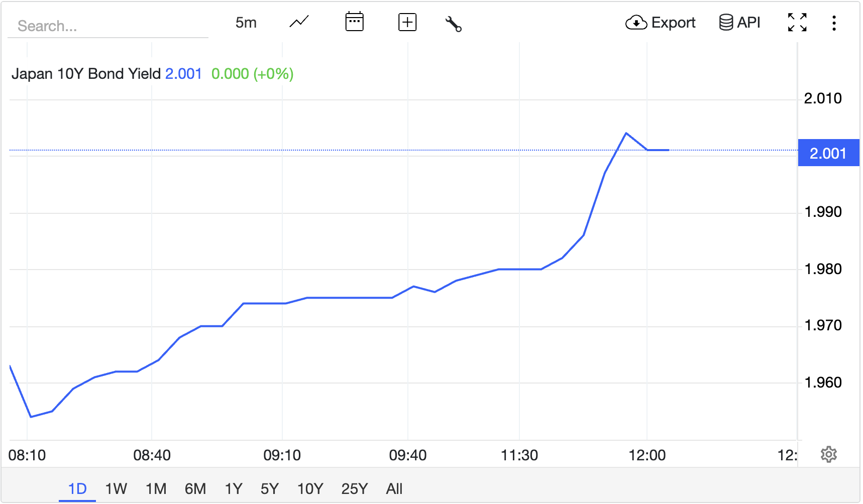Open the calendar date selector icon
863x504 pixels.
pyautogui.click(x=355, y=22)
